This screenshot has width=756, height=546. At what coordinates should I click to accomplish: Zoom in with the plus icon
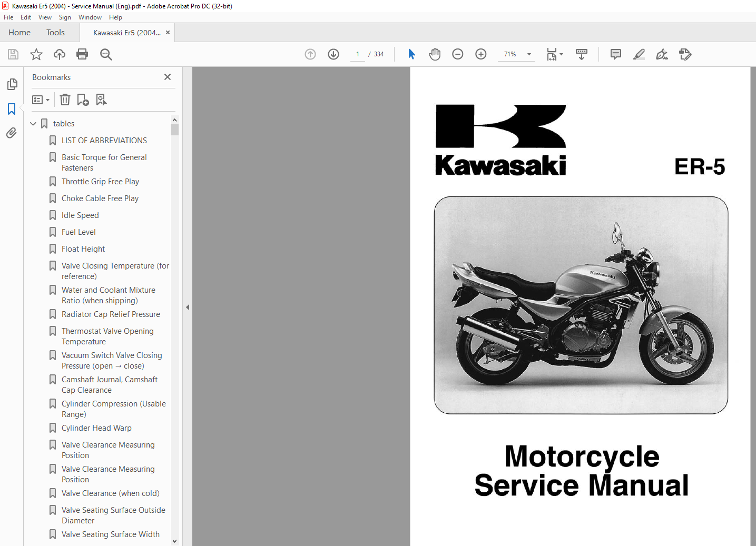481,54
